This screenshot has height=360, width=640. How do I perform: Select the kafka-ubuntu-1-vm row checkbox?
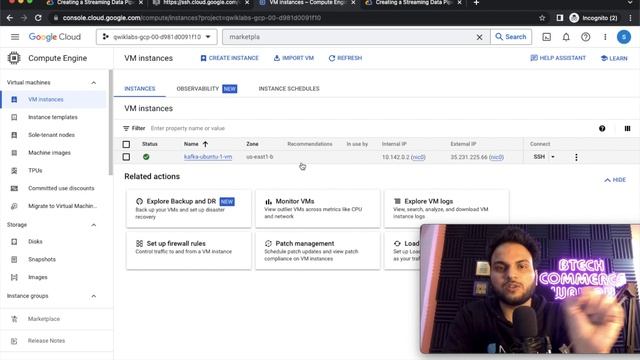126,157
